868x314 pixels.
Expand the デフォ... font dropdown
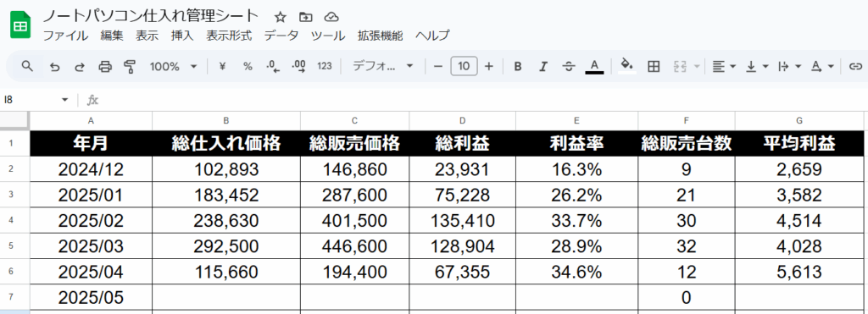pos(383,66)
